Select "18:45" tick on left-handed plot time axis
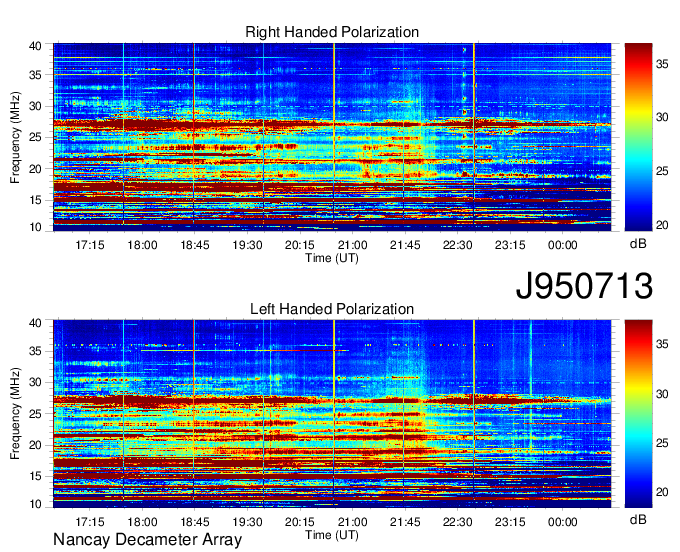The height and width of the screenshot is (552, 680). [x=195, y=522]
